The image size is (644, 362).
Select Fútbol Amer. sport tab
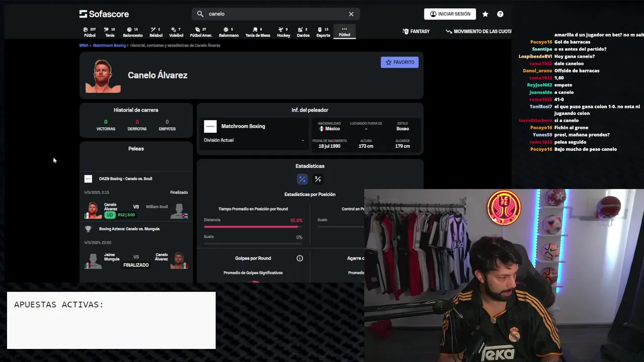[x=201, y=32]
